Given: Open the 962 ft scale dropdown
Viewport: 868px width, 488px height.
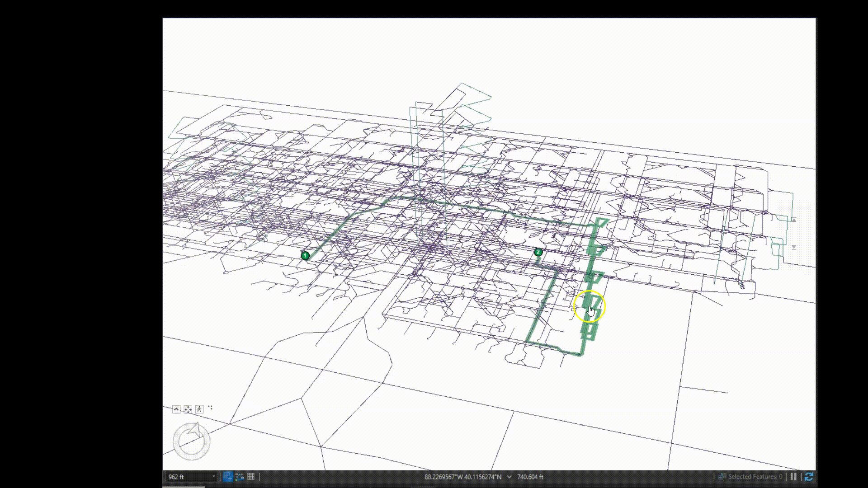Looking at the screenshot, I should [x=214, y=477].
